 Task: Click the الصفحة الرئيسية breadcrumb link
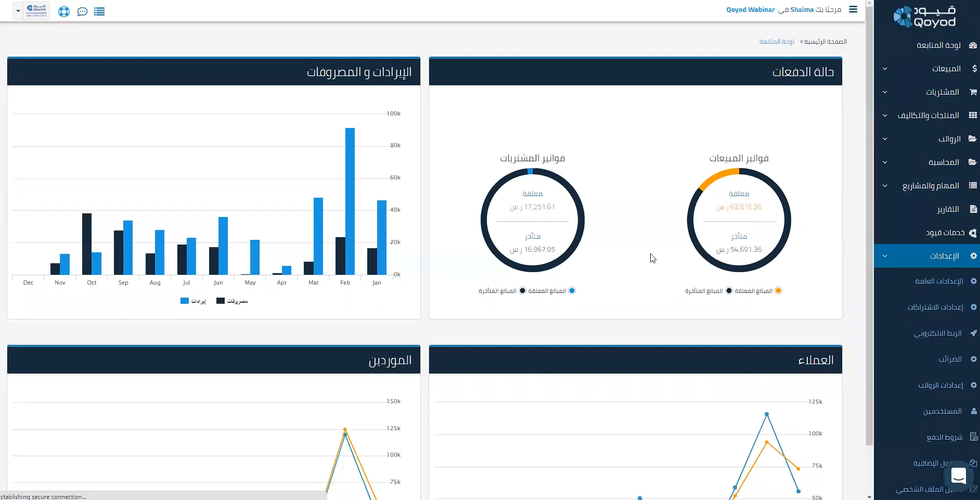click(x=825, y=42)
